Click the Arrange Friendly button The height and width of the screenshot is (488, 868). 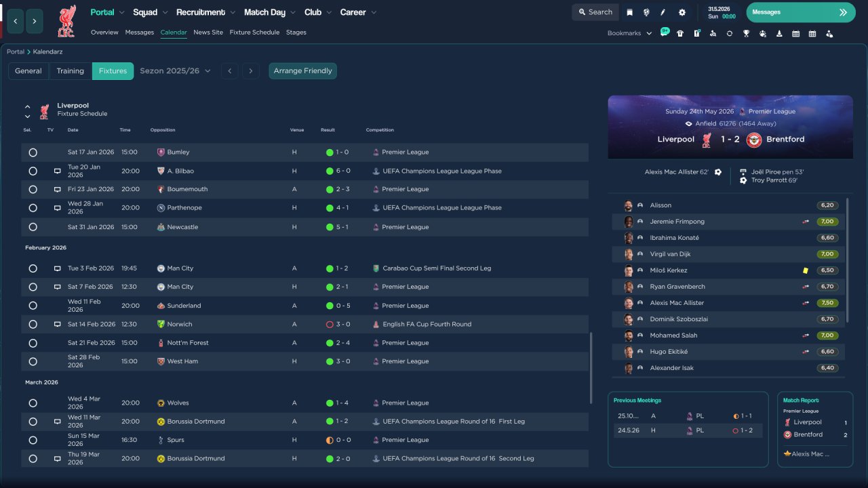click(x=302, y=71)
